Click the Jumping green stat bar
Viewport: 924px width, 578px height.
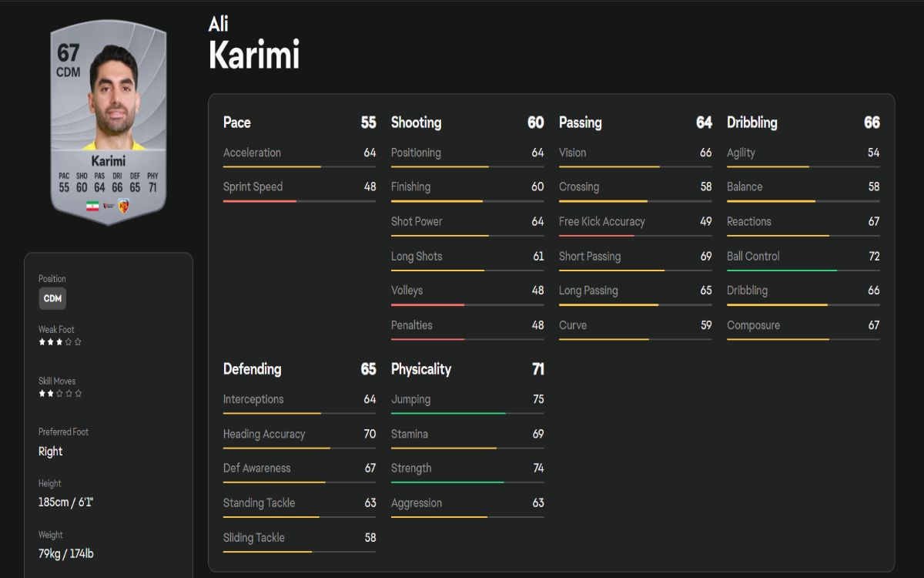pos(448,413)
